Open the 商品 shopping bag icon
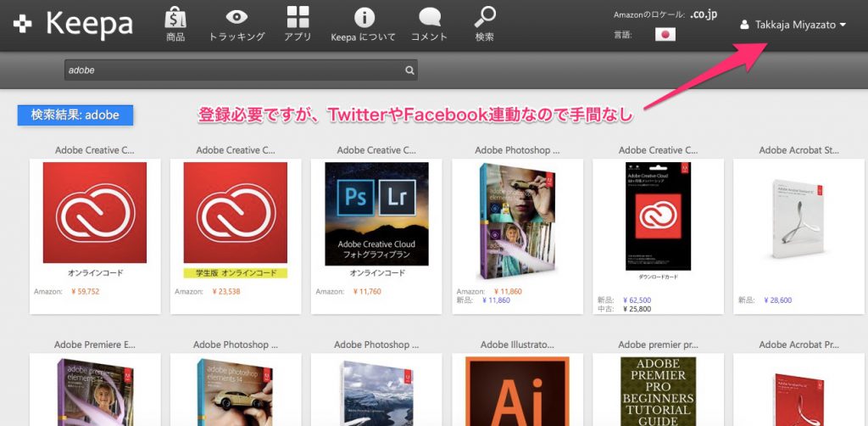868x426 pixels. [175, 18]
